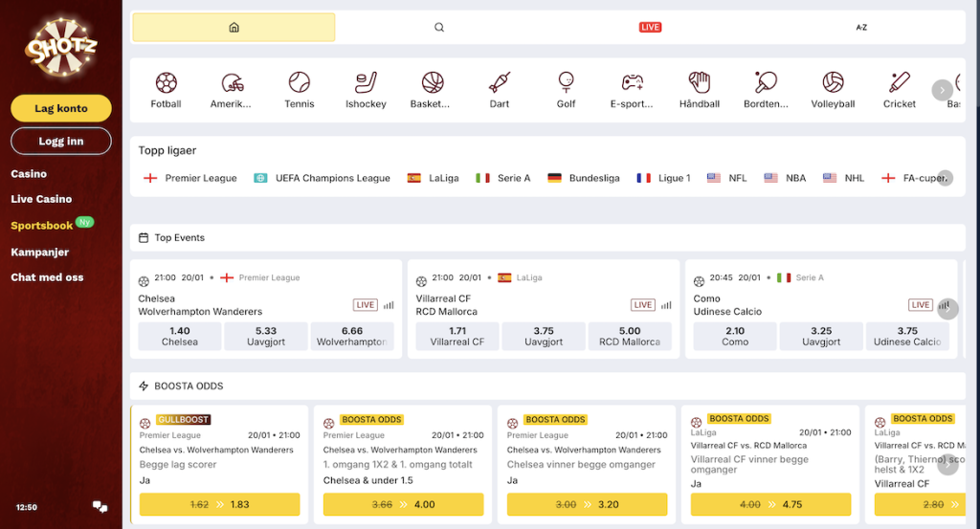Open the Ishockey category
Image resolution: width=980 pixels, height=529 pixels.
click(366, 90)
